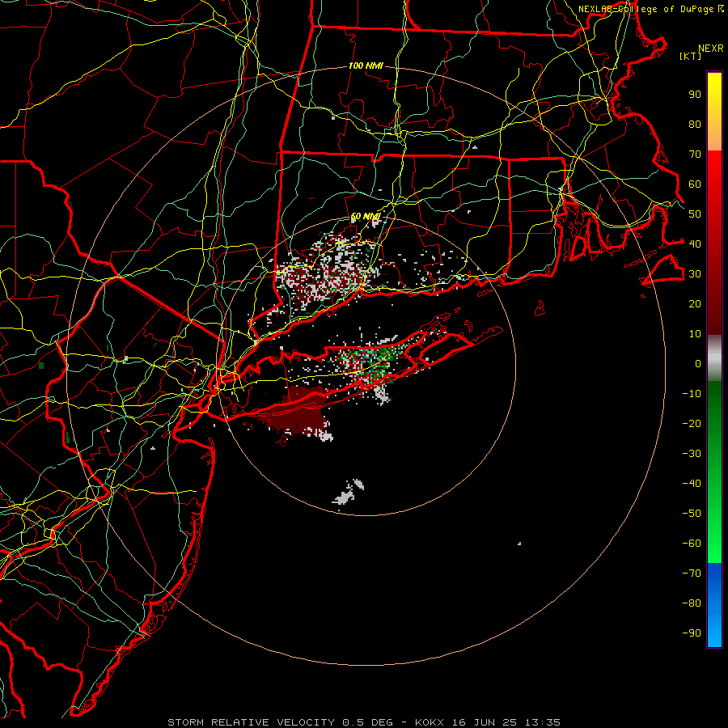The height and width of the screenshot is (728, 728).
Task: Click the -30 value on the scale
Action: click(692, 454)
